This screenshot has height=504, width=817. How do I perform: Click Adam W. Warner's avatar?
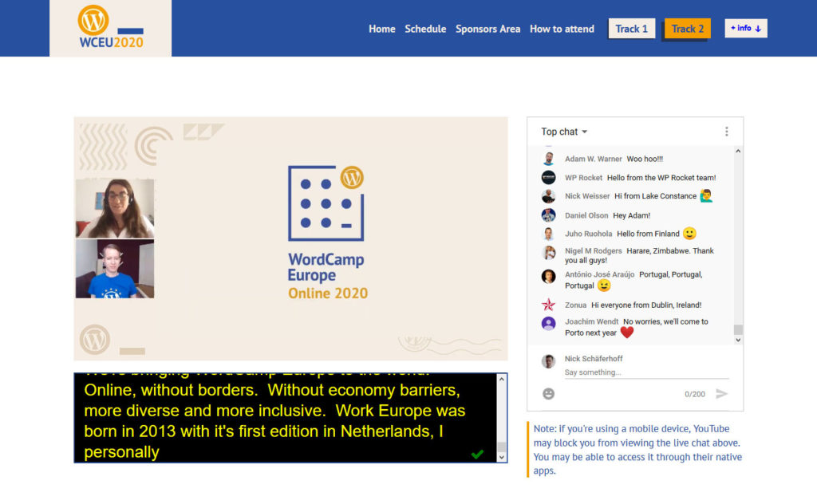tap(548, 159)
